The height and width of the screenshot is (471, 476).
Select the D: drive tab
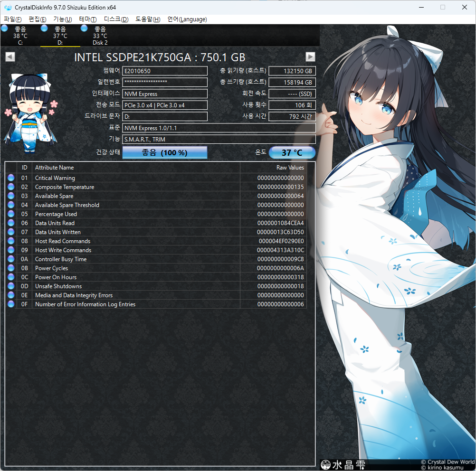coord(60,36)
